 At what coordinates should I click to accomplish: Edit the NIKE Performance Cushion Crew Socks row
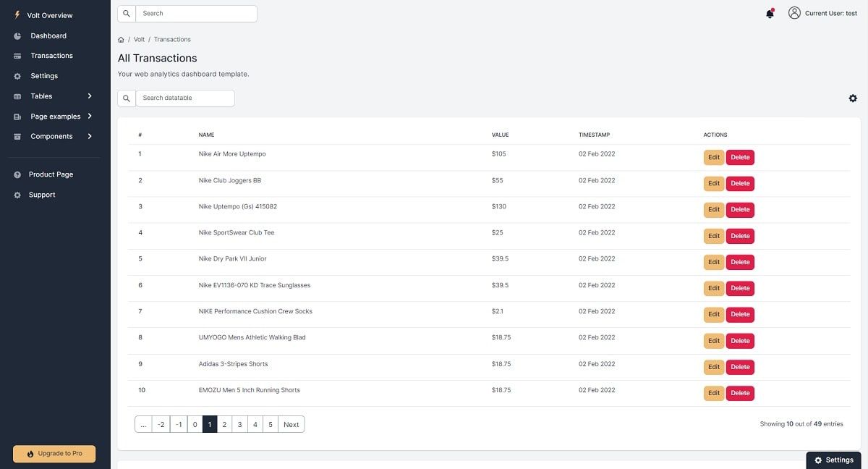click(714, 315)
